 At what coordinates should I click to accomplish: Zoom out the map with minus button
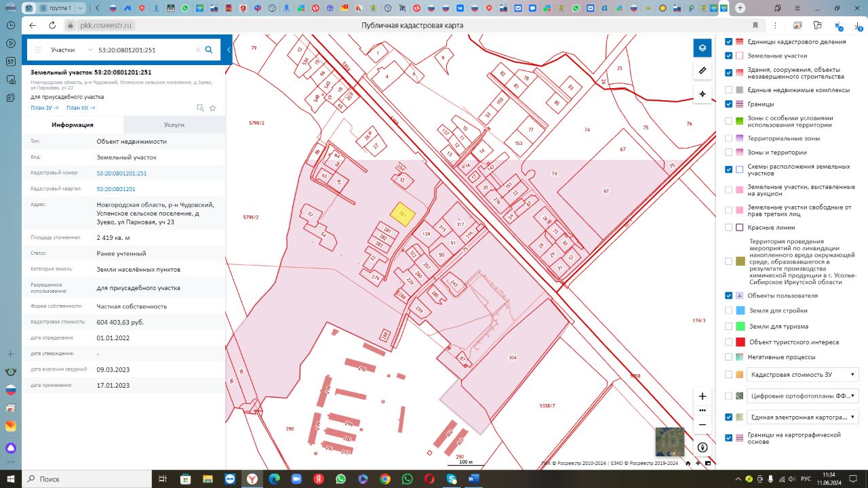[x=703, y=424]
